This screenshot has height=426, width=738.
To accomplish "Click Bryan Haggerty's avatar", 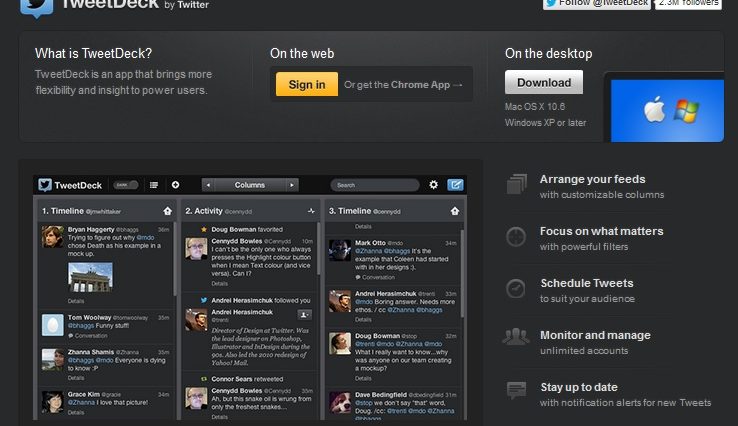I will 53,237.
